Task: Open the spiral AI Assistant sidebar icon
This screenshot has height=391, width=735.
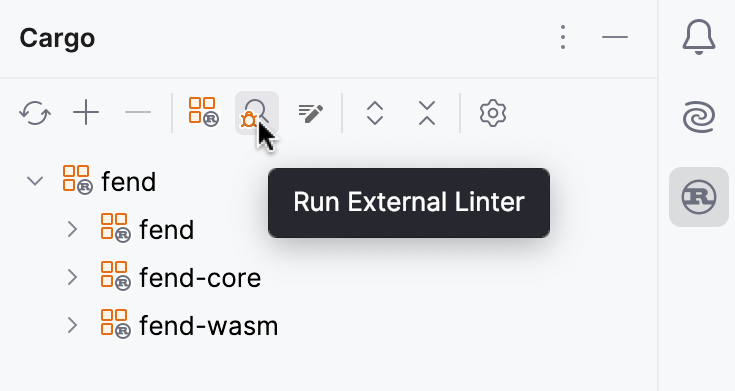Action: [x=698, y=117]
